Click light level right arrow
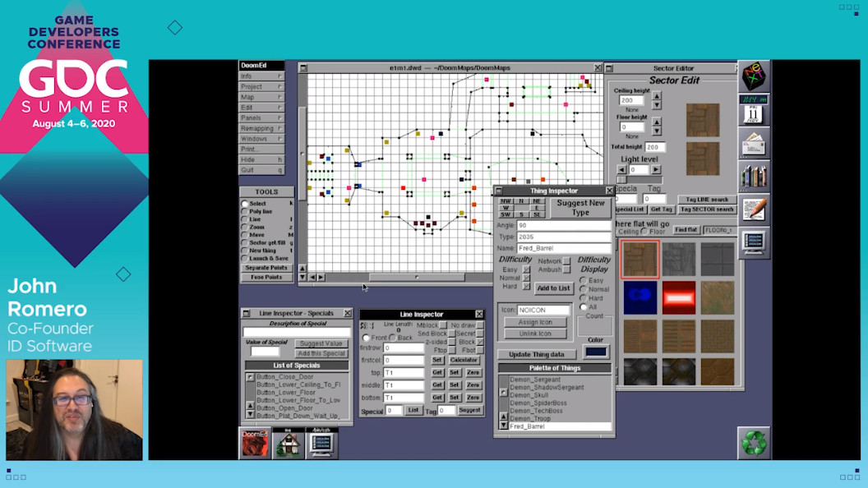This screenshot has height=488, width=868. coord(656,170)
